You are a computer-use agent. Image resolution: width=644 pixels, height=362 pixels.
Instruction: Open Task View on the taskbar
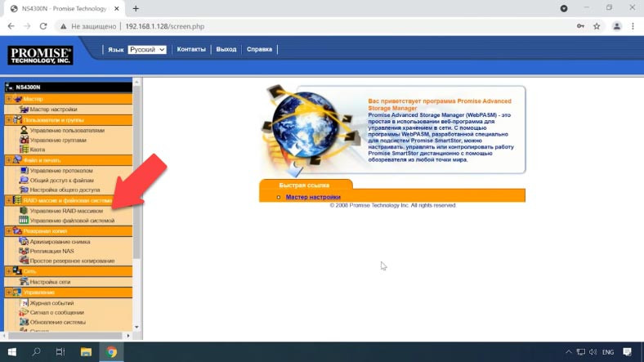pyautogui.click(x=60, y=351)
